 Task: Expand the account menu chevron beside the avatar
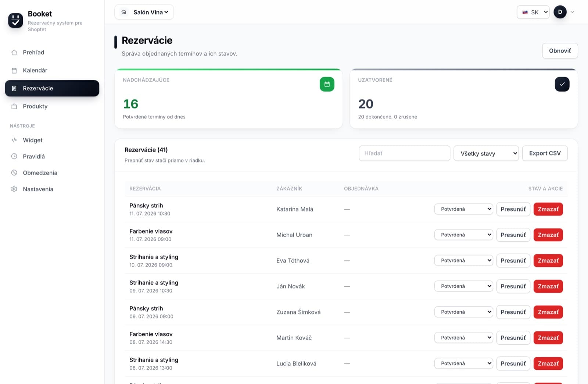pos(572,12)
